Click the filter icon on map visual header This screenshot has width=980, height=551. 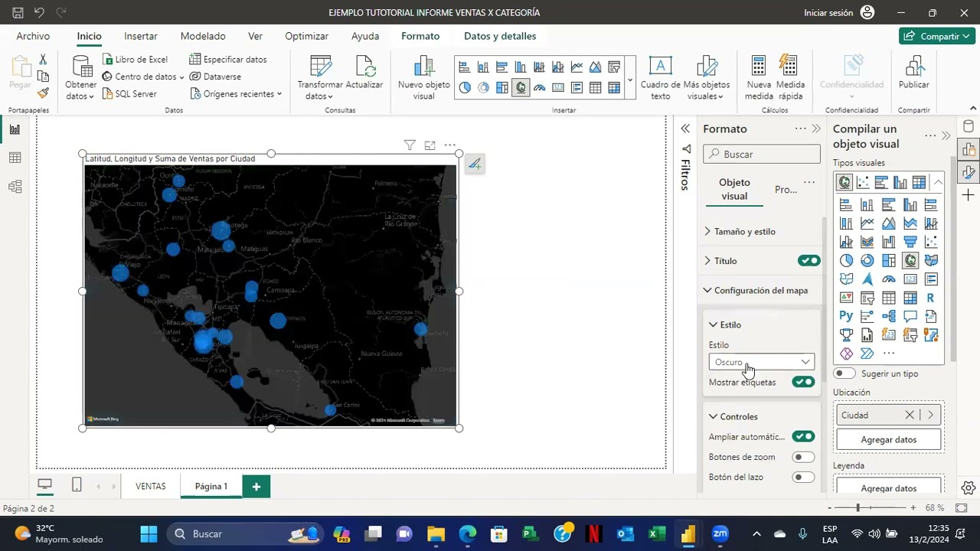[x=410, y=145]
